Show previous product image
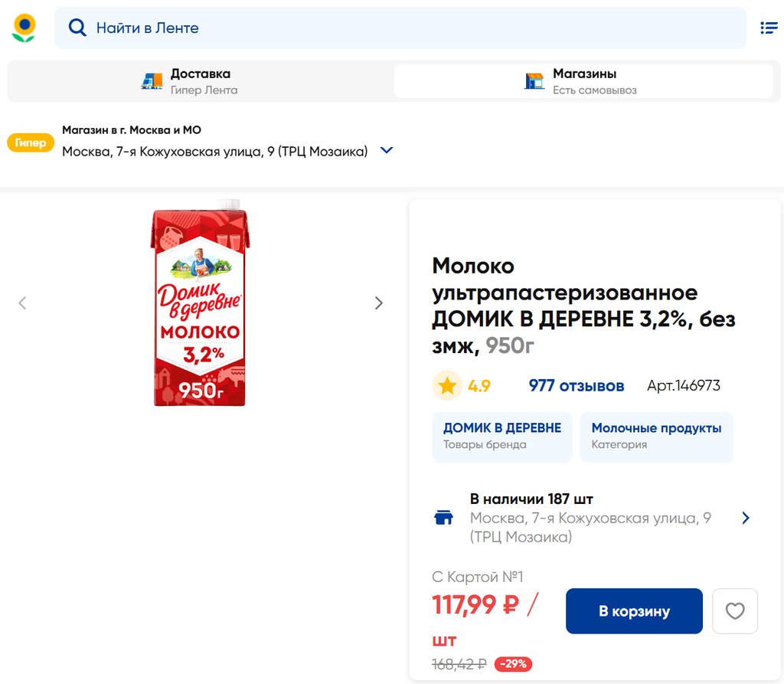The height and width of the screenshot is (684, 784). coord(22,303)
